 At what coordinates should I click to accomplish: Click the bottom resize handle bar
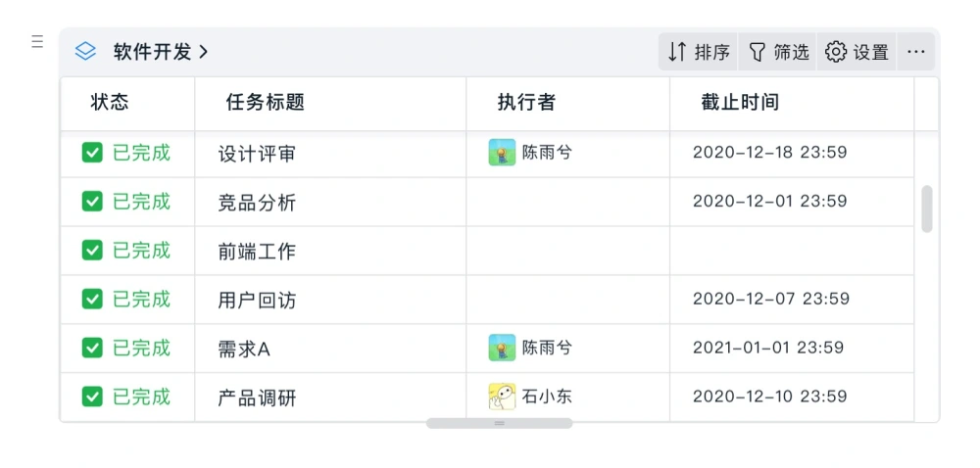(x=500, y=423)
